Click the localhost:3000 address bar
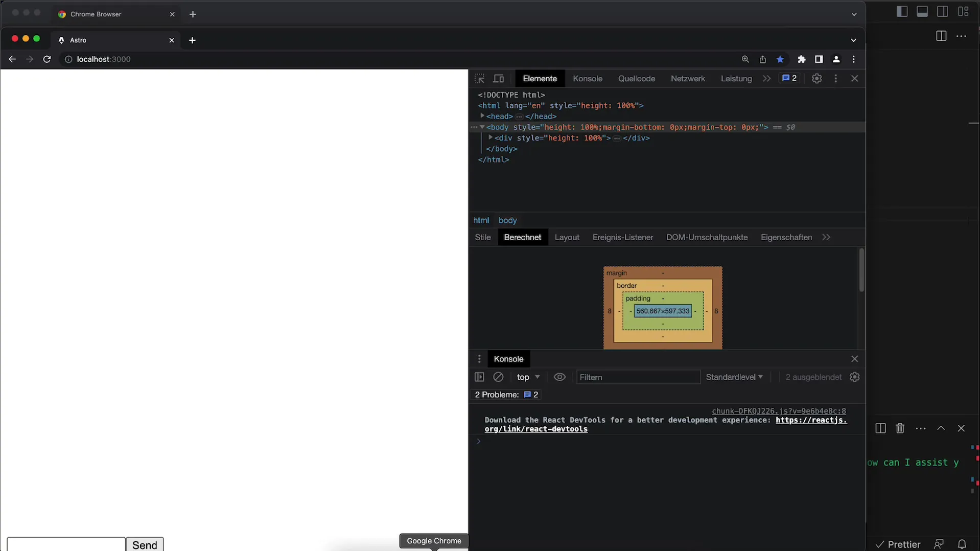The width and height of the screenshot is (980, 551). (x=104, y=59)
